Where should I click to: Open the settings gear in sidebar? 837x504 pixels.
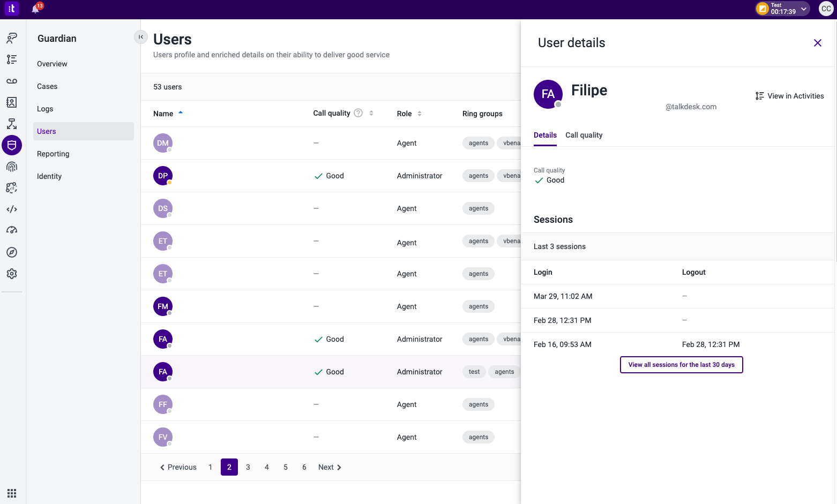tap(12, 274)
